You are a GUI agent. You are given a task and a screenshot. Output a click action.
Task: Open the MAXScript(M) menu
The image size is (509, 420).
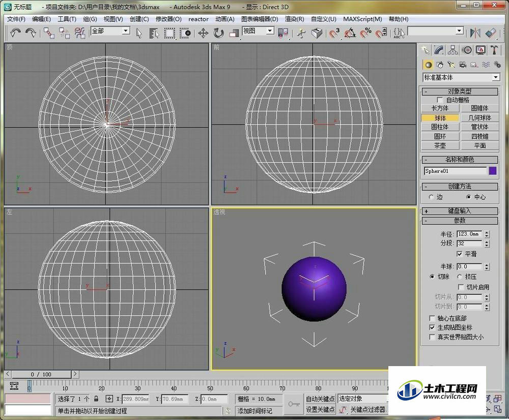pyautogui.click(x=362, y=19)
